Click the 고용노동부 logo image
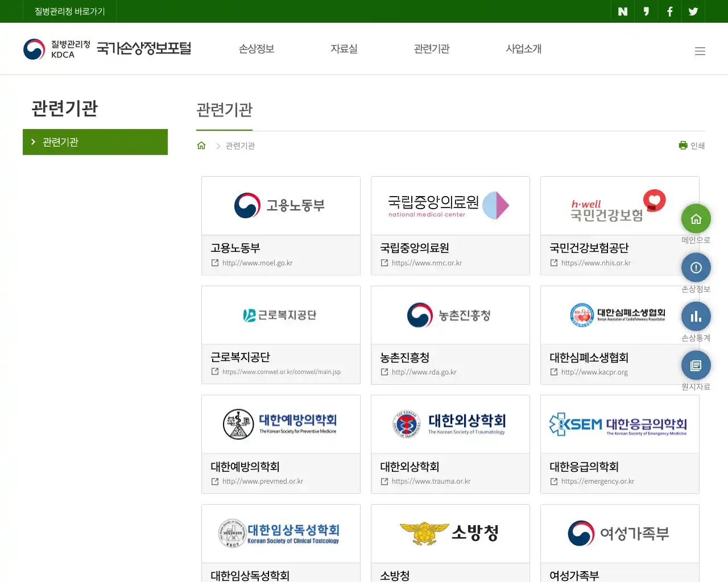 (279, 205)
